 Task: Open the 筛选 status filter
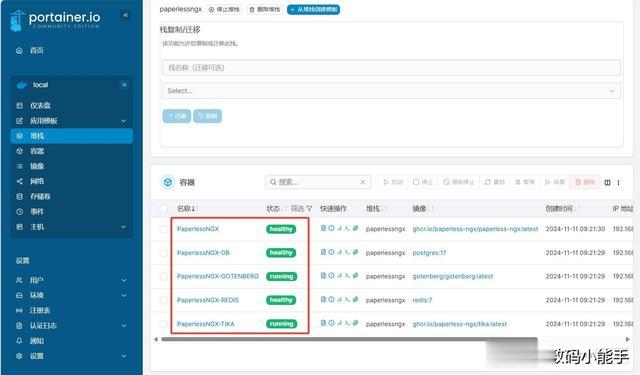[301, 209]
